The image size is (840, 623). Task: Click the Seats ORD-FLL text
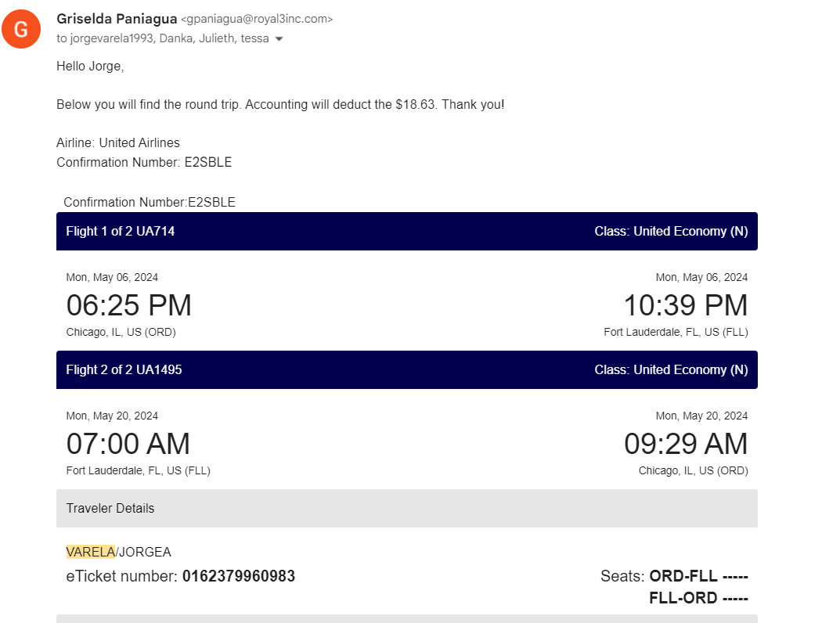(x=674, y=576)
